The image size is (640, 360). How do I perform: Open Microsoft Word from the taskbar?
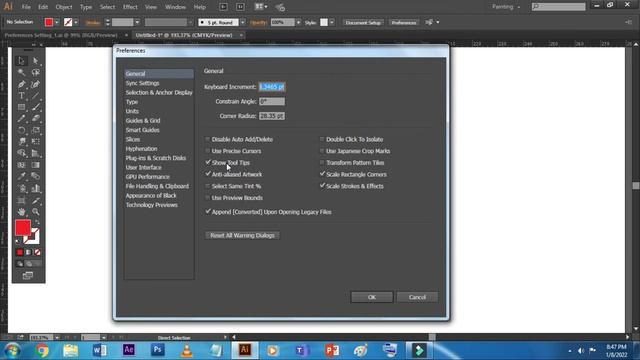[x=100, y=350]
